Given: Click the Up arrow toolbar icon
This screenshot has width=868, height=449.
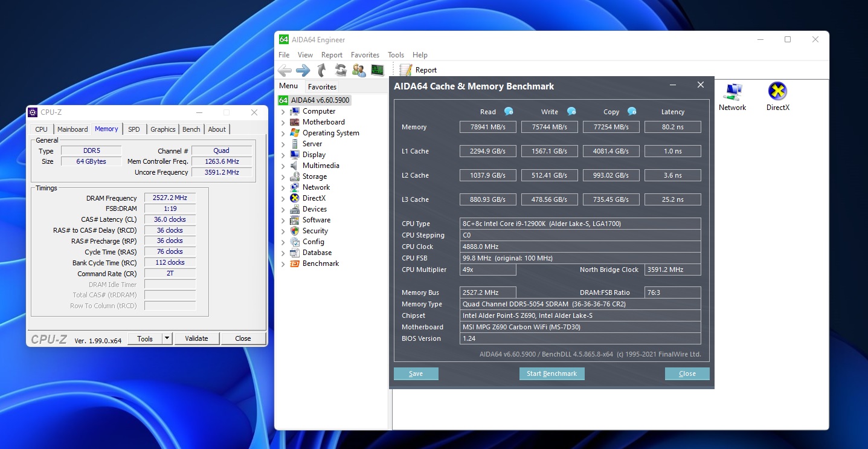Looking at the screenshot, I should coord(322,70).
